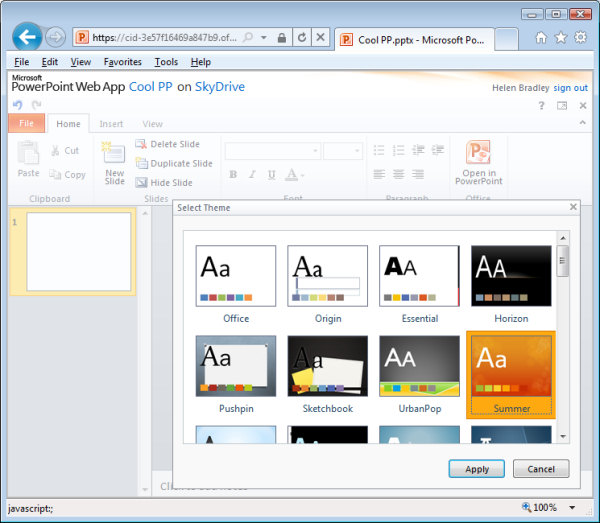Add a New Slide

click(114, 163)
